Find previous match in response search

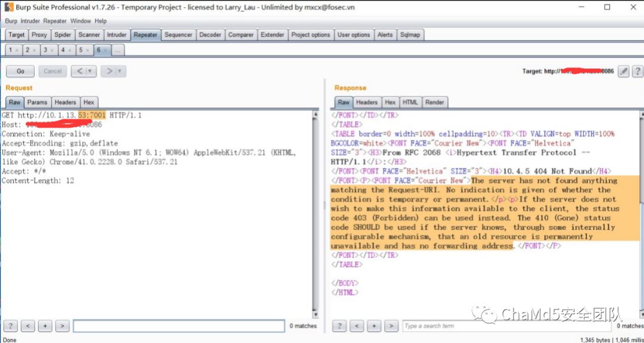357,326
